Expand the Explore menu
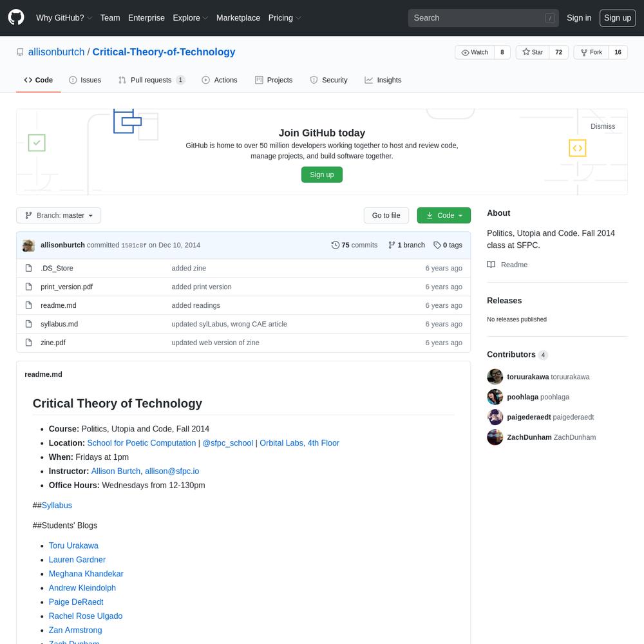The width and height of the screenshot is (644, 644). coord(190,17)
